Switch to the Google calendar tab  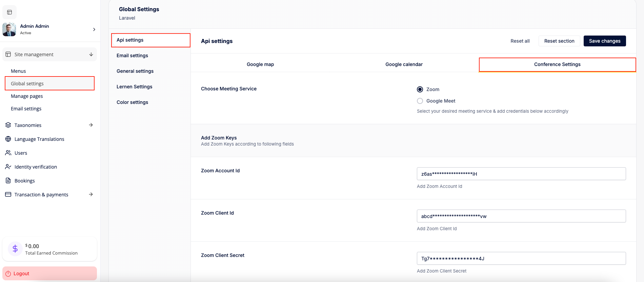tap(404, 64)
